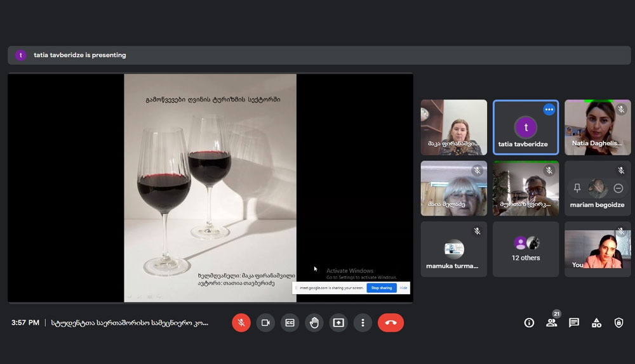
Task: Pin mariam begoidze's tile
Action: pos(577,188)
